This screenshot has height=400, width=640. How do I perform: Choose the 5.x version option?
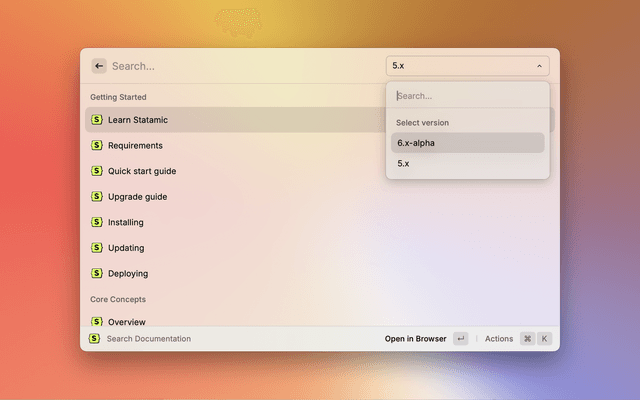(x=467, y=163)
